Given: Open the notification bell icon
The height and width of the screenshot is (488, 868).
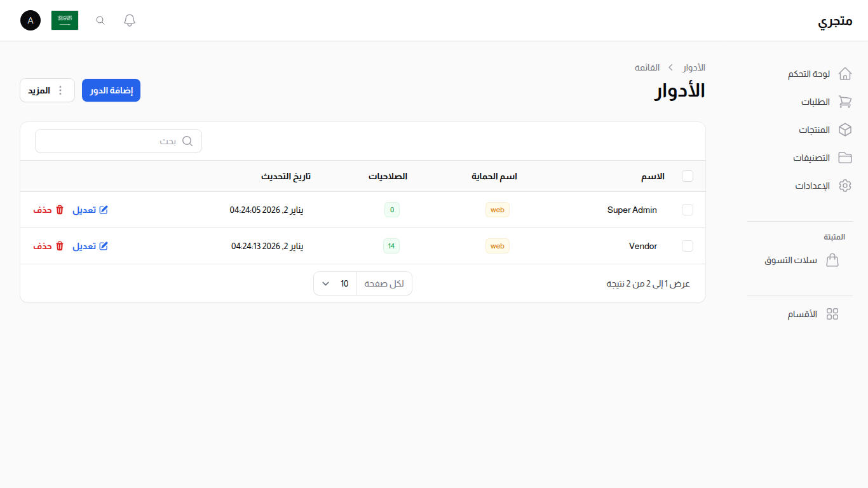Looking at the screenshot, I should [129, 20].
